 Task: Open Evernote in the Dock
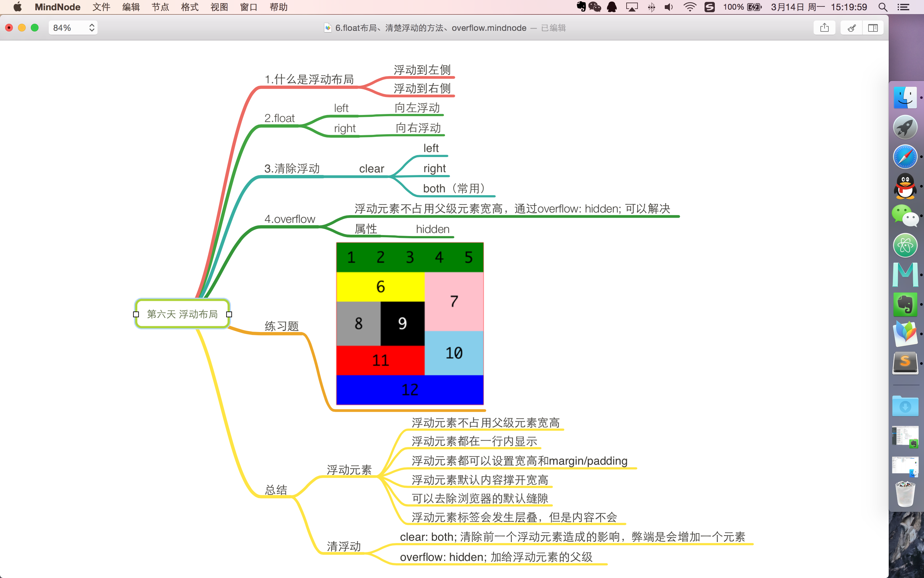pyautogui.click(x=905, y=304)
